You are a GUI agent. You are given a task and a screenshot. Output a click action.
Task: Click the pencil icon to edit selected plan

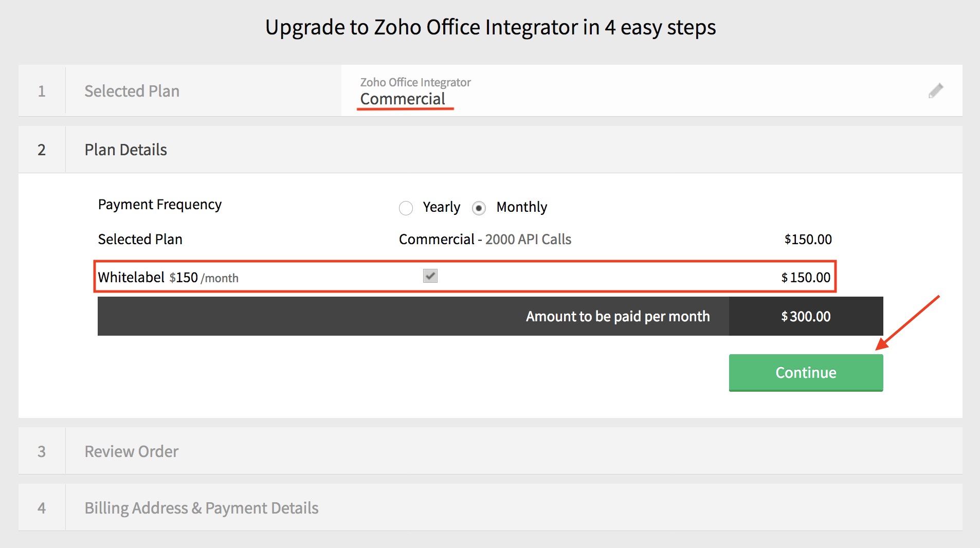[935, 91]
